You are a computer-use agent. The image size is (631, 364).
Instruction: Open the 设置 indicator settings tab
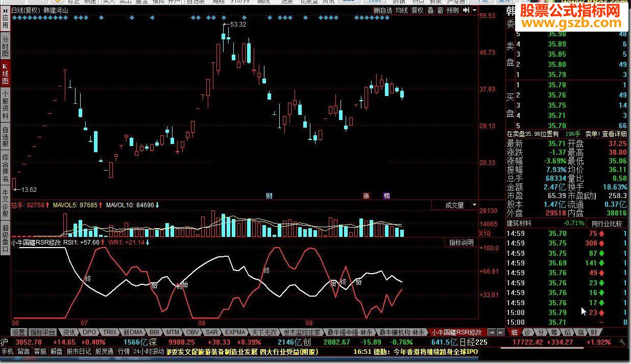[x=19, y=332]
